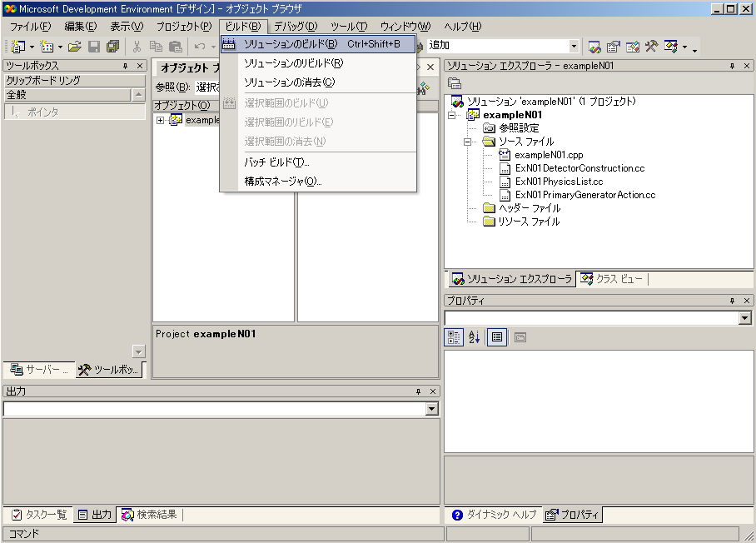Click the Save All toolbar icon

click(x=113, y=47)
